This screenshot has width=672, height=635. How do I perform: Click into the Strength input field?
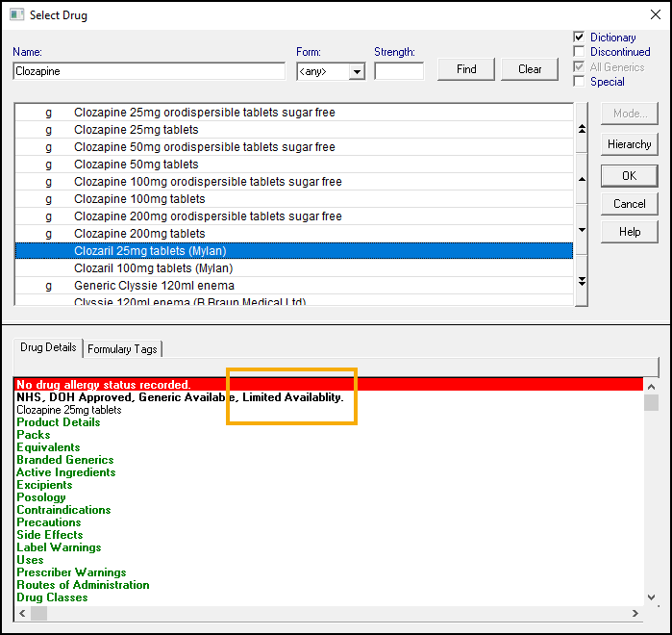pos(398,71)
